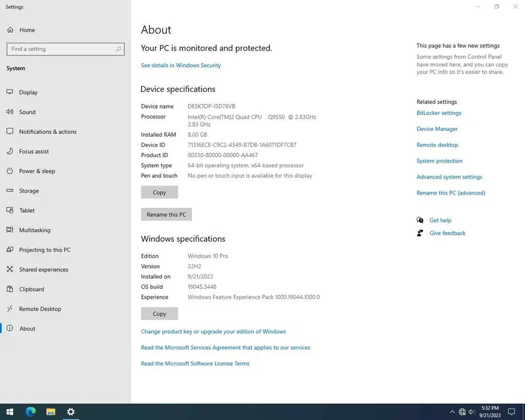The width and height of the screenshot is (525, 420).
Task: Click the System type 64-bit value
Action: [x=246, y=166]
